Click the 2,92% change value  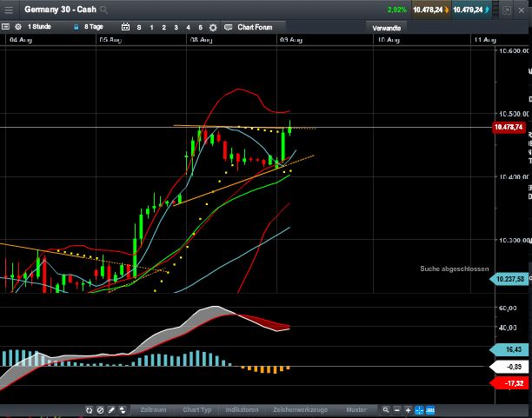(396, 10)
